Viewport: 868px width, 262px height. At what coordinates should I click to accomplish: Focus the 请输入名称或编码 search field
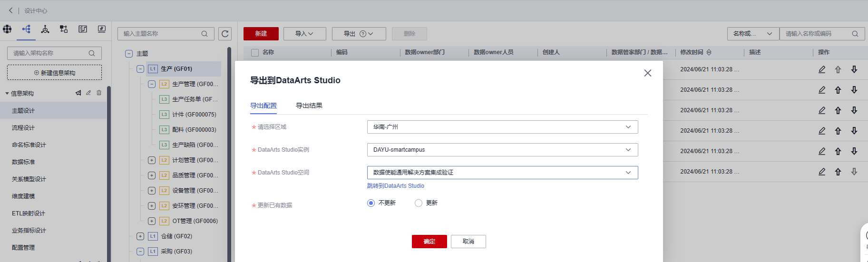(822, 34)
